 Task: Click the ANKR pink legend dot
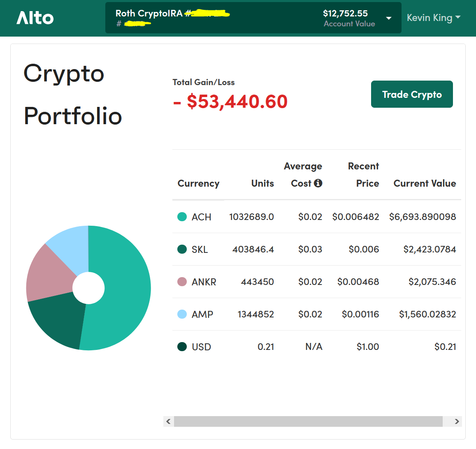(x=182, y=282)
